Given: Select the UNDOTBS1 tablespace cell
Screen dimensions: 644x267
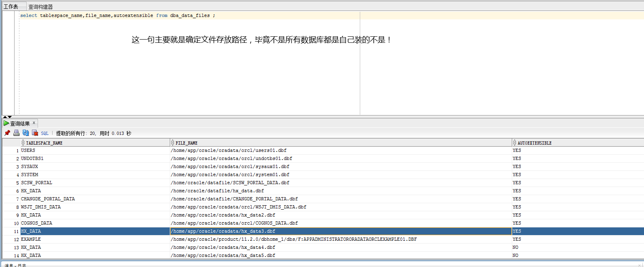Looking at the screenshot, I should coord(95,158).
